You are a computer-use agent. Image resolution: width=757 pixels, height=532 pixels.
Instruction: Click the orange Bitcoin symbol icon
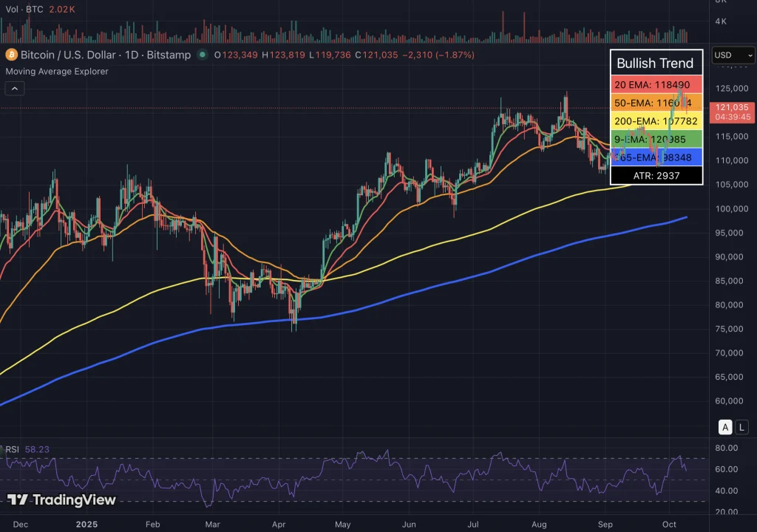(11, 55)
